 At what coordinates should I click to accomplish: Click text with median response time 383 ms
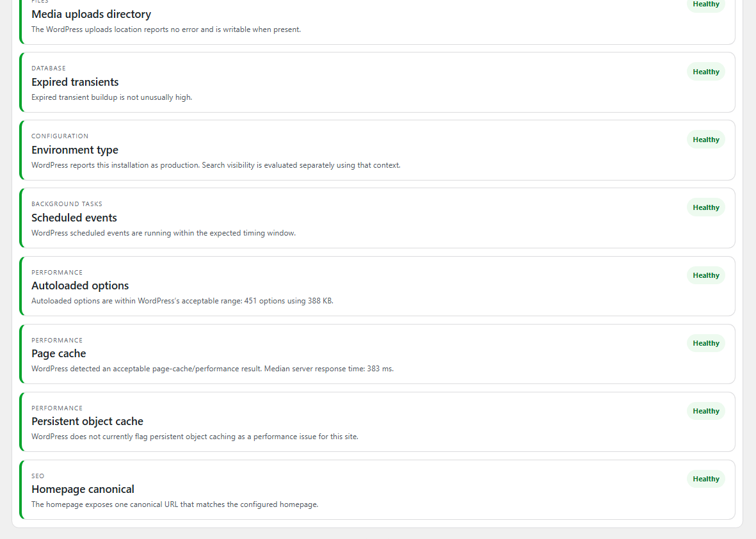pyautogui.click(x=213, y=369)
